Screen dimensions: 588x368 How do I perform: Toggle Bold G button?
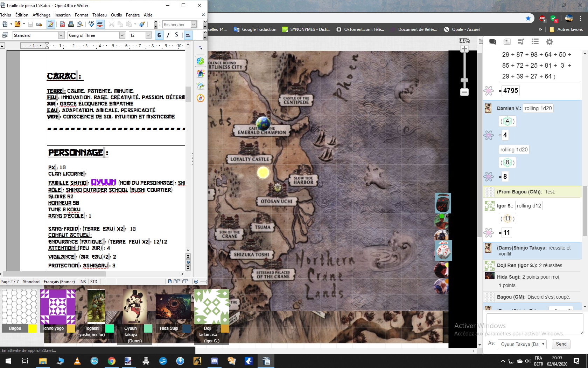(x=159, y=35)
